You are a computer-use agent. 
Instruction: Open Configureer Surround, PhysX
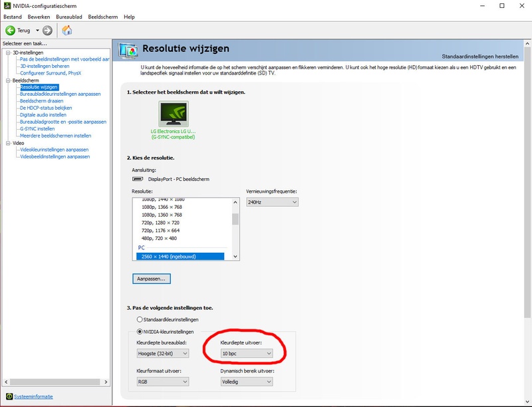pos(51,73)
